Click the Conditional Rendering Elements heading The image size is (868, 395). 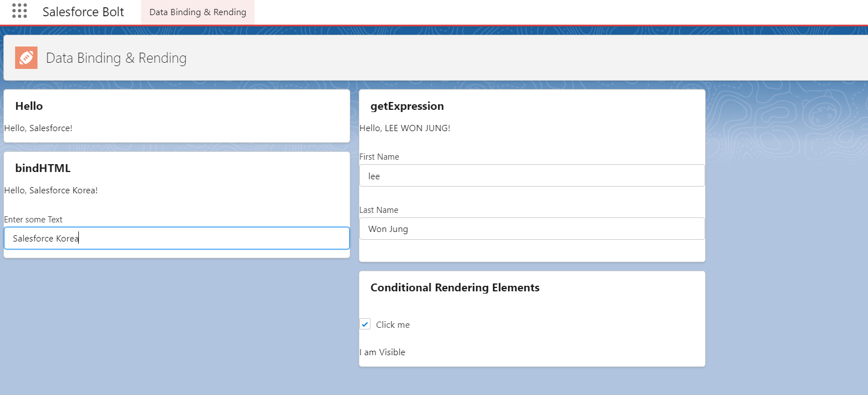(455, 287)
